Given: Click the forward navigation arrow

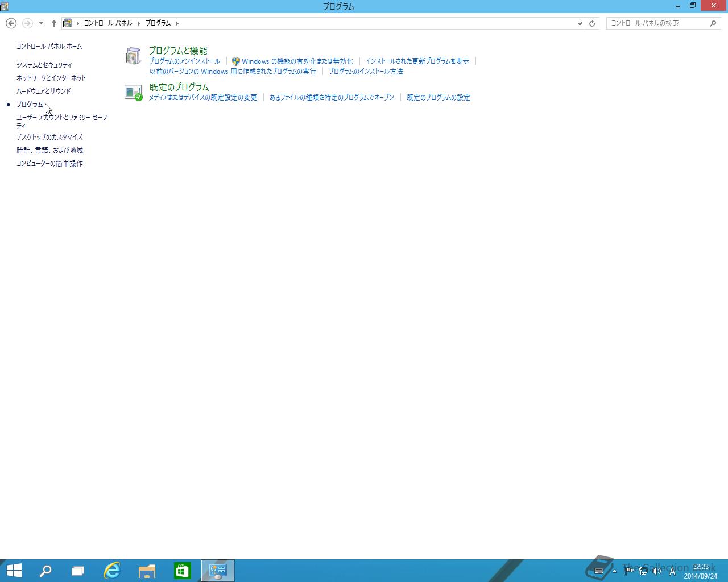Looking at the screenshot, I should click(x=27, y=23).
